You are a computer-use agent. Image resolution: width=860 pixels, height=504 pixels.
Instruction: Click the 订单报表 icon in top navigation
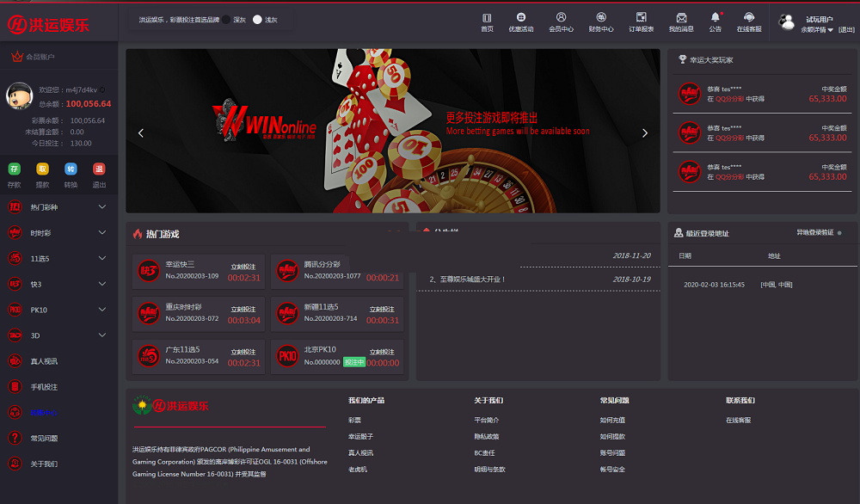coord(641,18)
